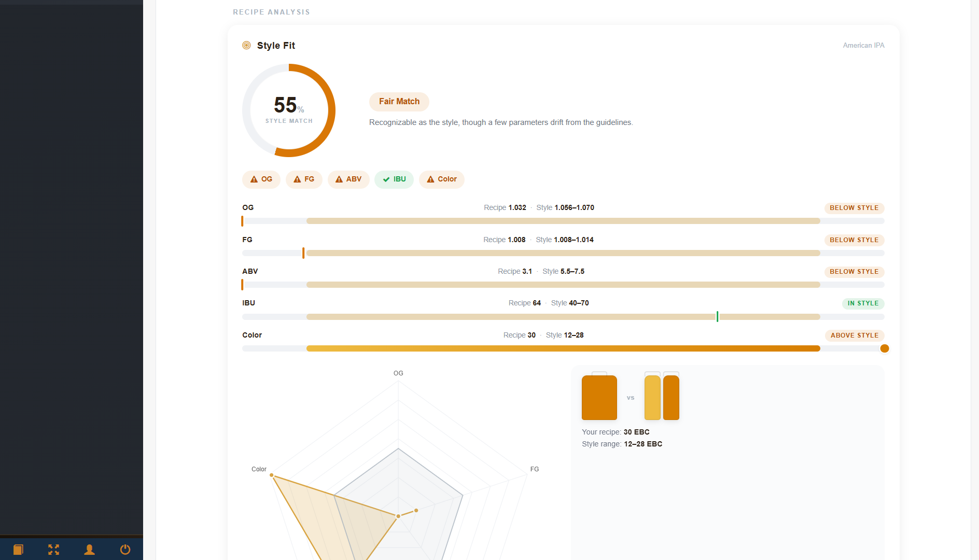
Task: Click 'Style range: 12–28 EBC' text
Action: (x=622, y=444)
